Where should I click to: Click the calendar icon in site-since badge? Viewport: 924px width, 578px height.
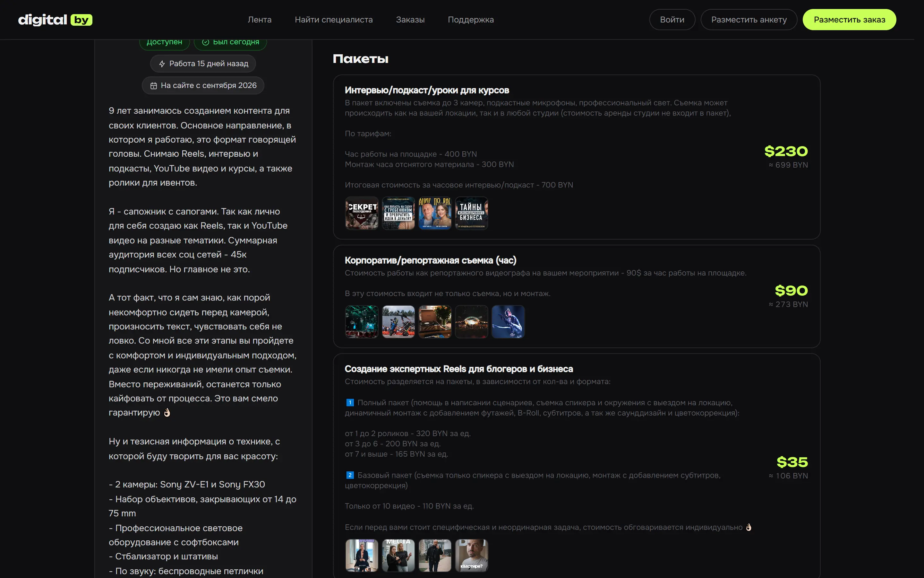point(153,86)
